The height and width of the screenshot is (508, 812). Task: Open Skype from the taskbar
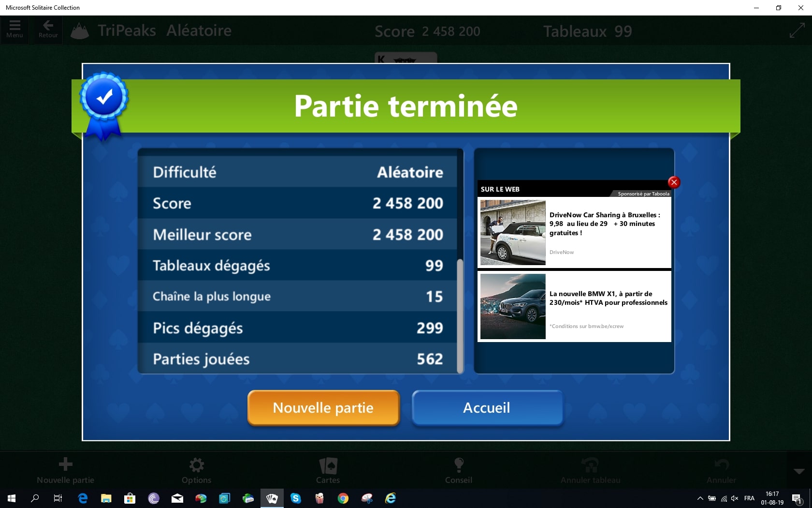click(296, 498)
